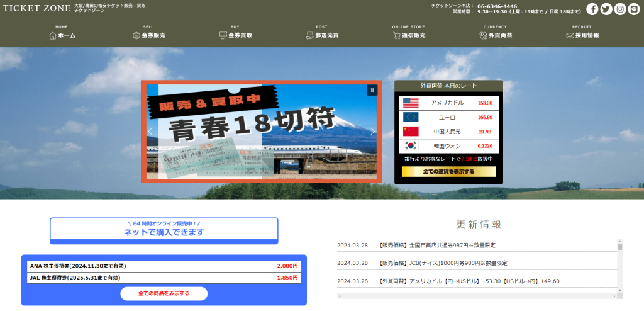This screenshot has width=644, height=311.
Task: Click the ネットで購入できます banner
Action: pyautogui.click(x=164, y=230)
